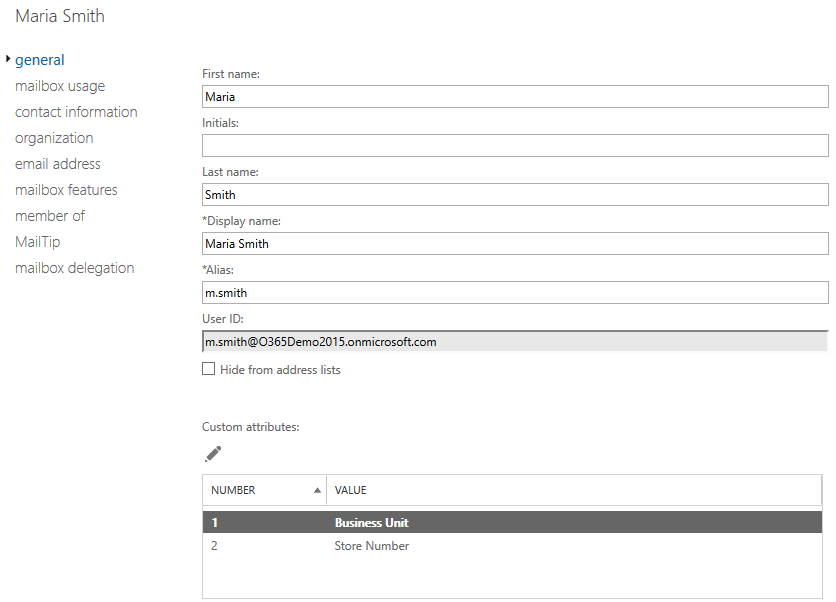This screenshot has height=602, width=836.
Task: Select the organization section
Action: coord(54,138)
